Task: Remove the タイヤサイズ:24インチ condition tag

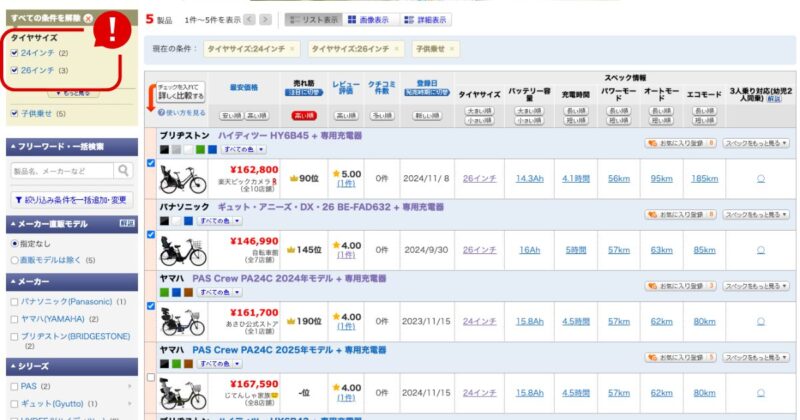Action: click(x=292, y=49)
